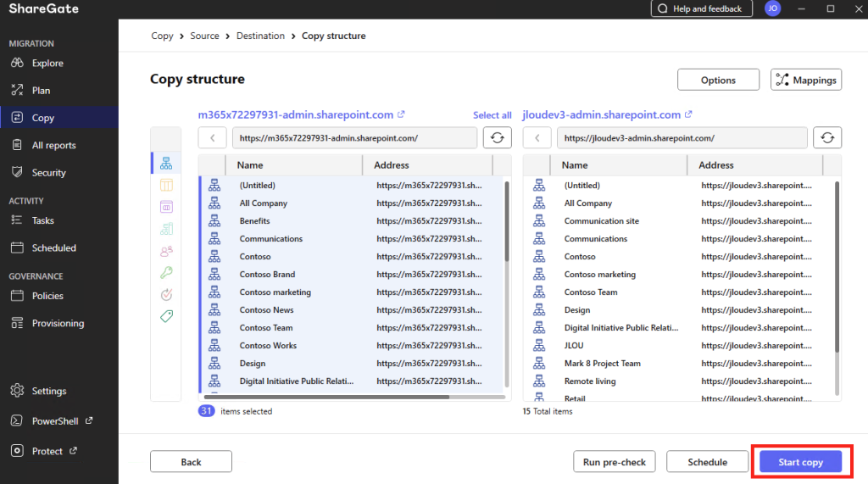
Task: Select site structure icon in vertical toolbar
Action: pyautogui.click(x=166, y=163)
